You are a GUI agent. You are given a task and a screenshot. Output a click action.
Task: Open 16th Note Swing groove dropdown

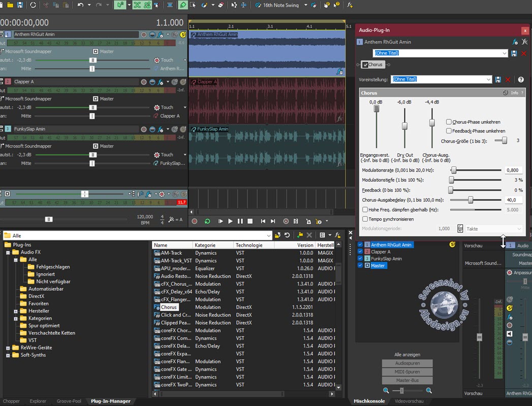[x=305, y=5]
